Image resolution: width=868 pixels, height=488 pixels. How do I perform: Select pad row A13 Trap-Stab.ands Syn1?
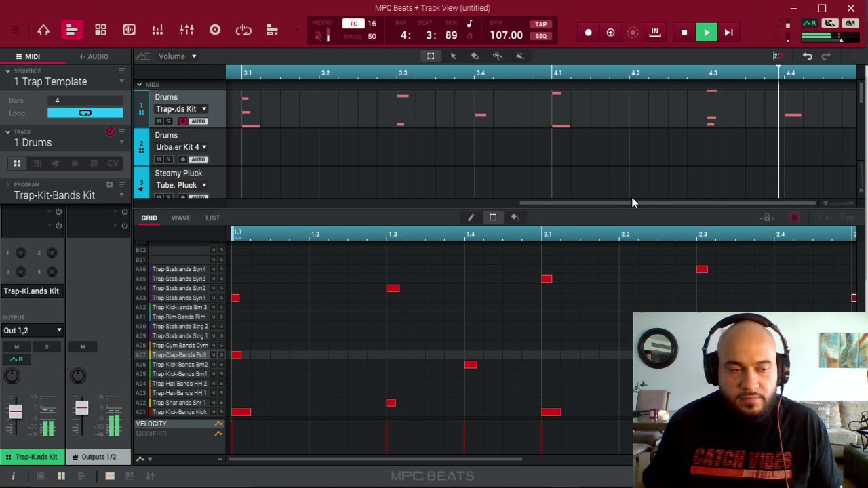[179, 298]
